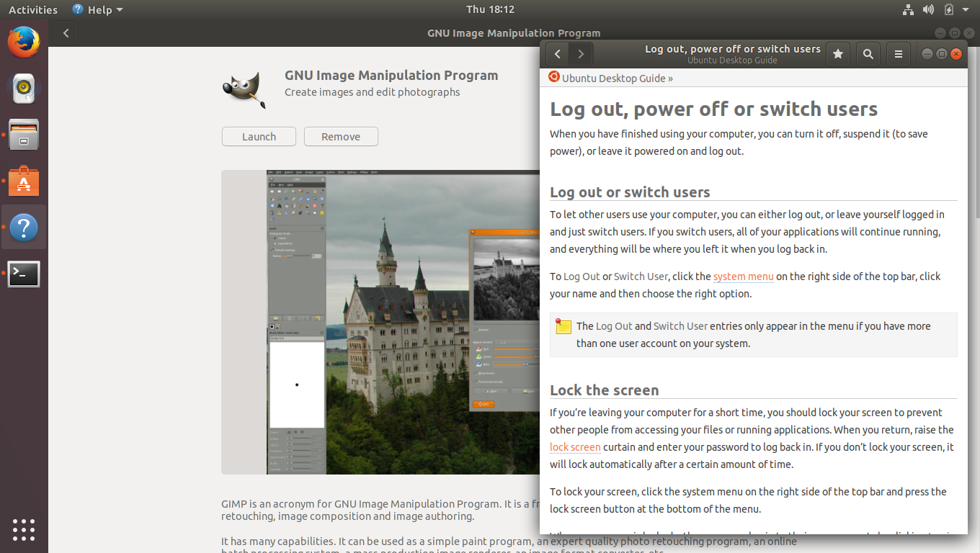Image resolution: width=980 pixels, height=553 pixels.
Task: Click the Remove button for GIMP
Action: 341,137
